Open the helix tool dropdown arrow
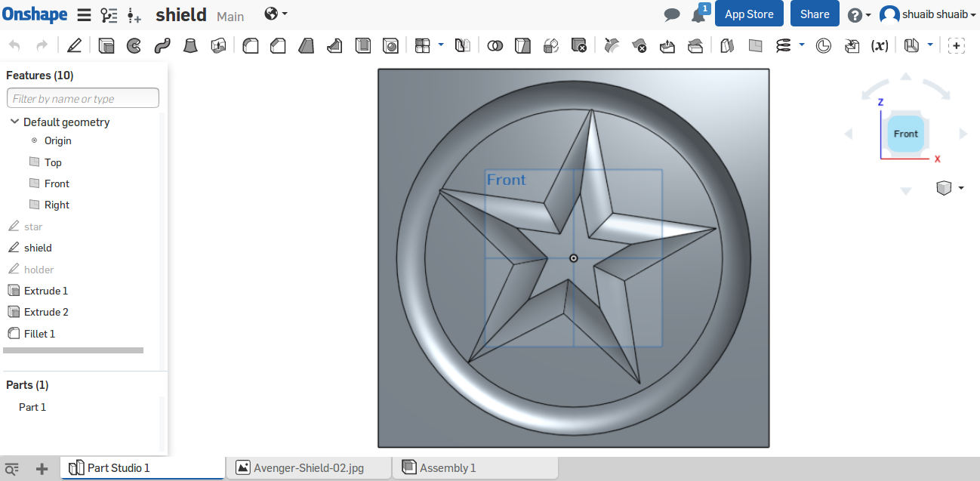 point(801,45)
